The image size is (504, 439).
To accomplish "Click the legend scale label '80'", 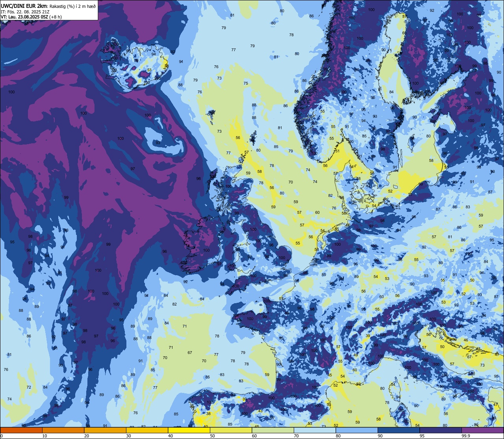I will 338,436.
